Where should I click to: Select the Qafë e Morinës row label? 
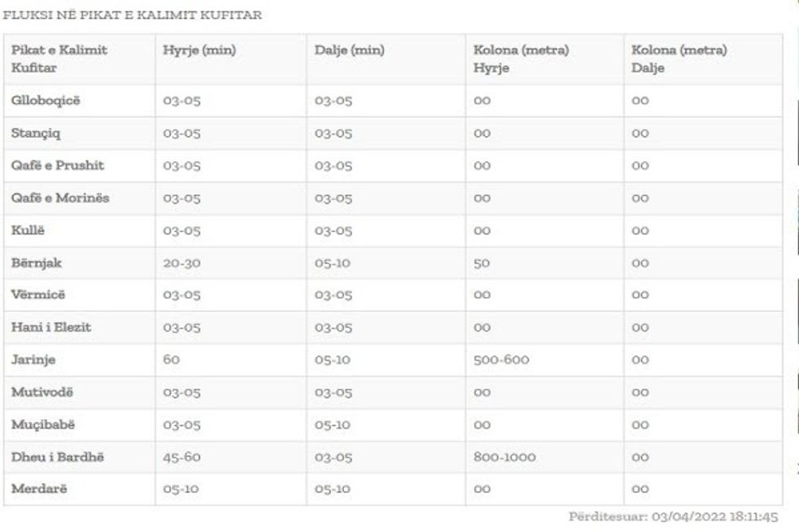click(x=60, y=198)
